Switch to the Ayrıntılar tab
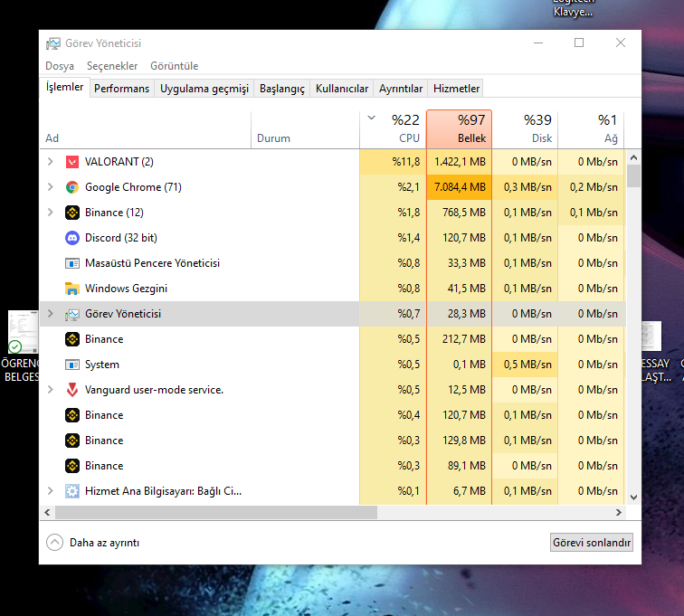Viewport: 684px width, 616px height. [x=401, y=89]
